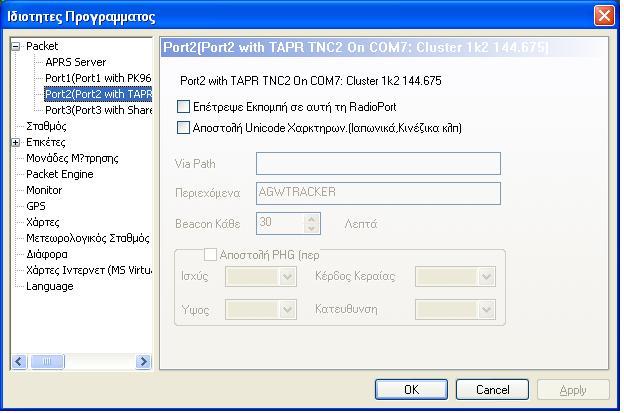Open the Packet Engine settings
The height and width of the screenshot is (413, 624).
tap(60, 174)
